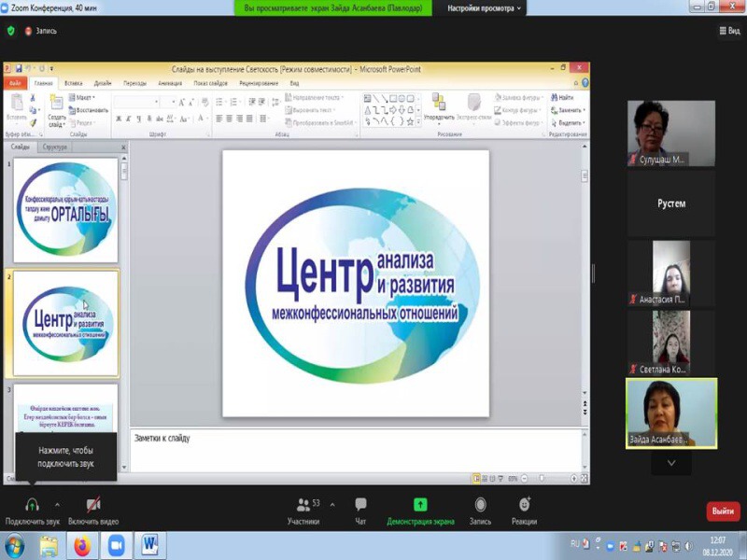Screen dimensions: 747x560
Task: Open the Файл tab in PowerPoint
Action: pyautogui.click(x=15, y=83)
